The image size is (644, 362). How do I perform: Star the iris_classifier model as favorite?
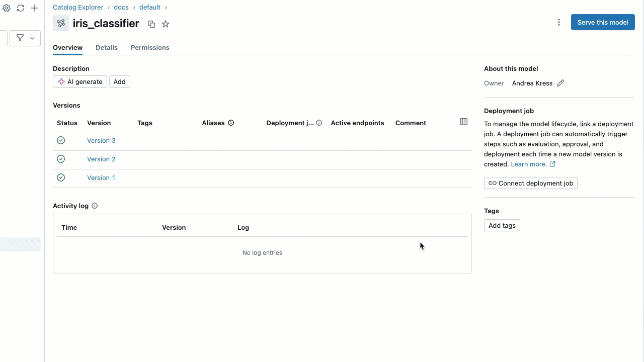pyautogui.click(x=166, y=24)
